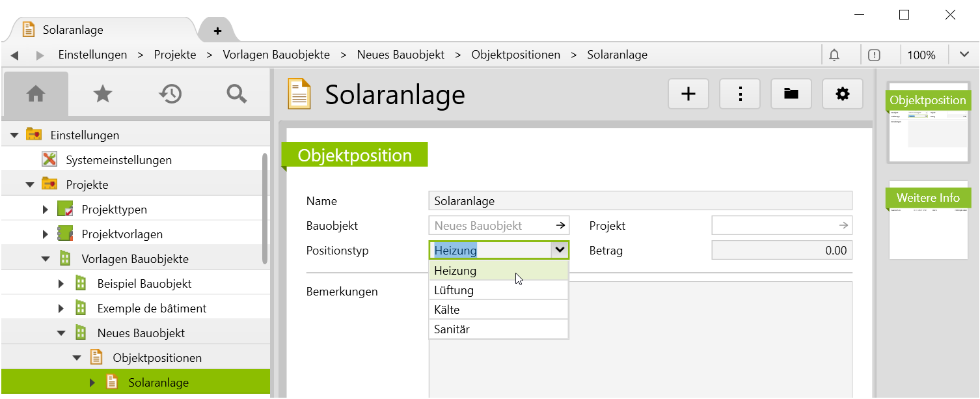Click the Name input field

click(640, 201)
